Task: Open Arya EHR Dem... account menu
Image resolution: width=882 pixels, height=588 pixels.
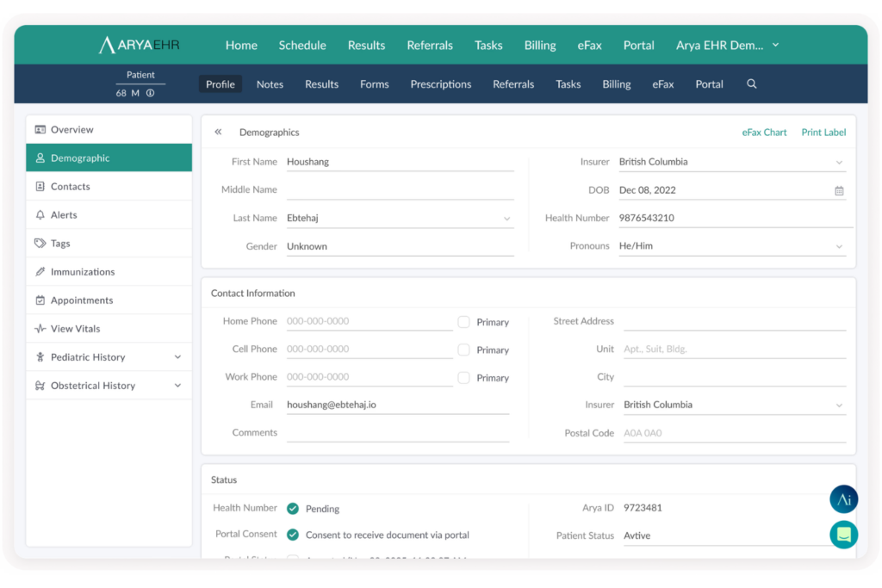Action: point(727,45)
